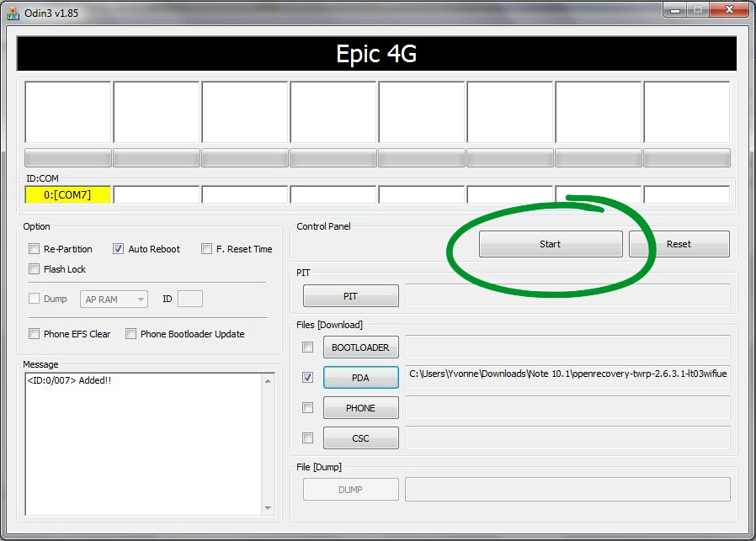The height and width of the screenshot is (541, 756).
Task: Click the Start button
Action: point(551,244)
